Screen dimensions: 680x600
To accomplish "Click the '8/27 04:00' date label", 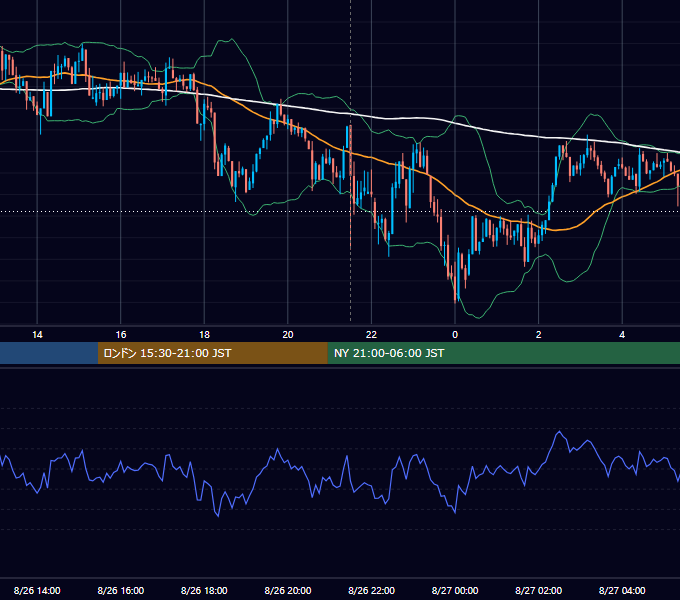I will 622,590.
